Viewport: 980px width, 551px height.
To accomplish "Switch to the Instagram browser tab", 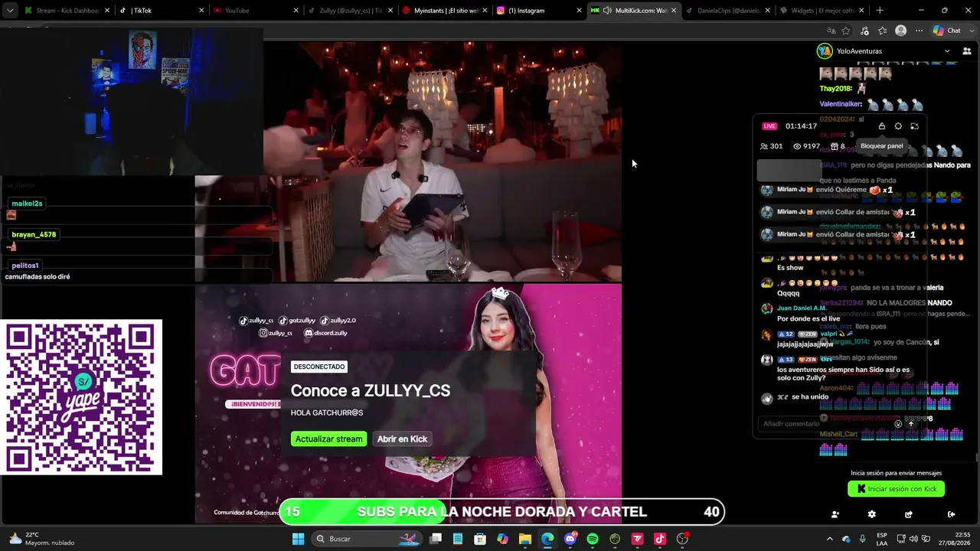I will [538, 11].
